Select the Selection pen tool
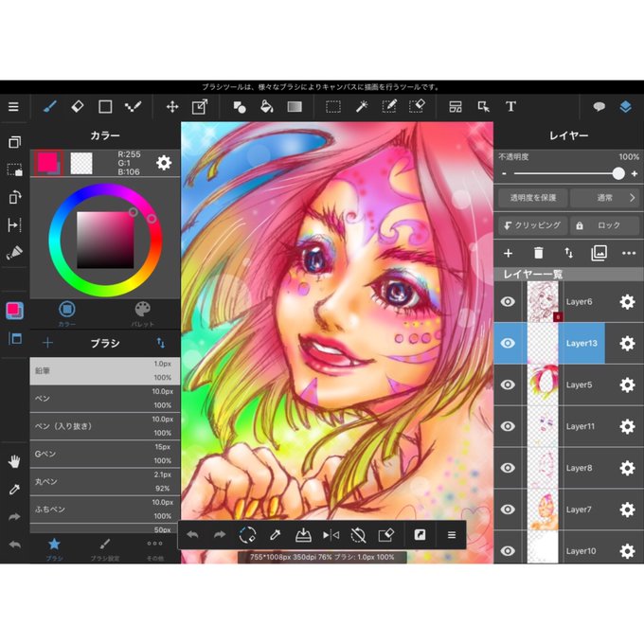 [x=389, y=107]
